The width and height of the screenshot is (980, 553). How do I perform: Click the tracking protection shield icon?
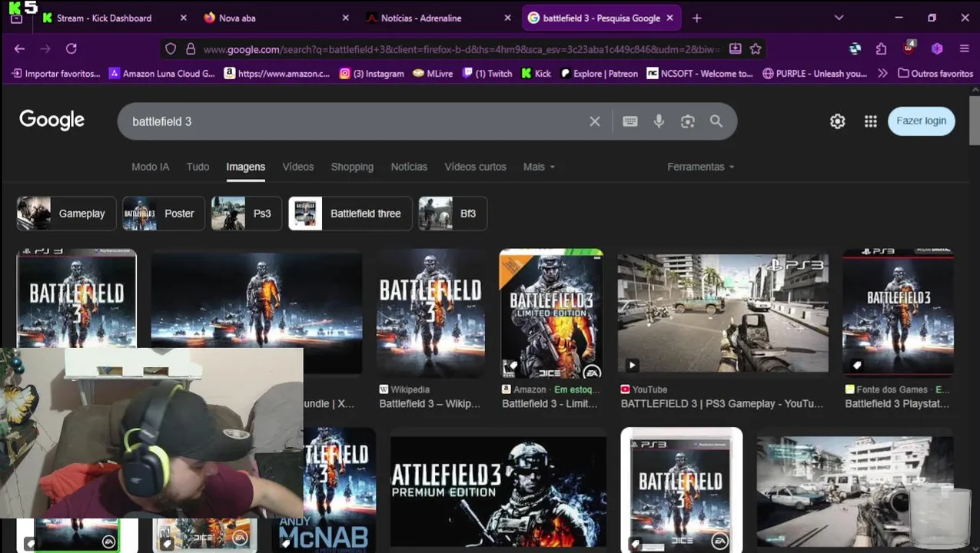click(171, 48)
